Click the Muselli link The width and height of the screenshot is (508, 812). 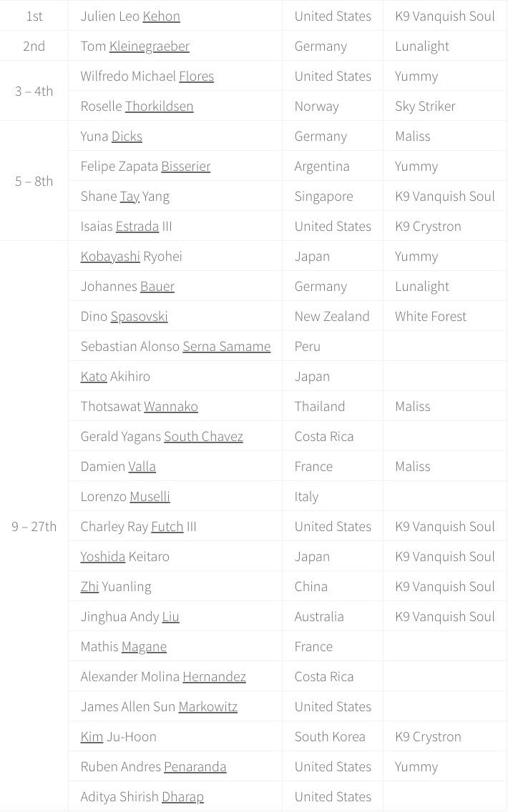150,496
